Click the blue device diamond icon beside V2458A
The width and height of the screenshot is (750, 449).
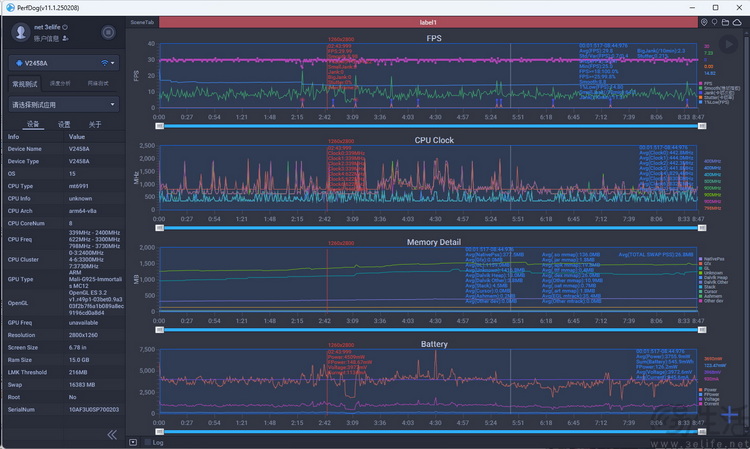click(19, 63)
